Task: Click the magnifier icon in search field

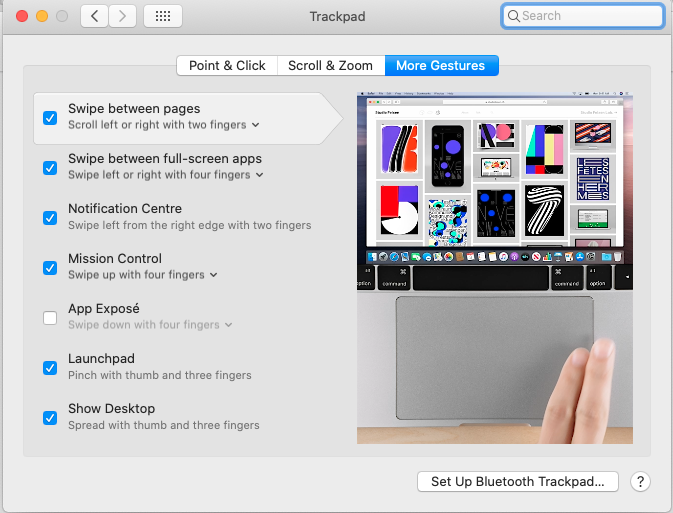Action: 513,16
